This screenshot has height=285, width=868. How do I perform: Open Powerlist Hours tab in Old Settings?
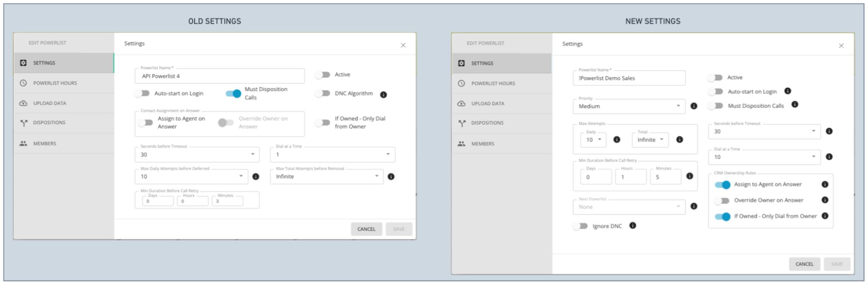pyautogui.click(x=64, y=83)
